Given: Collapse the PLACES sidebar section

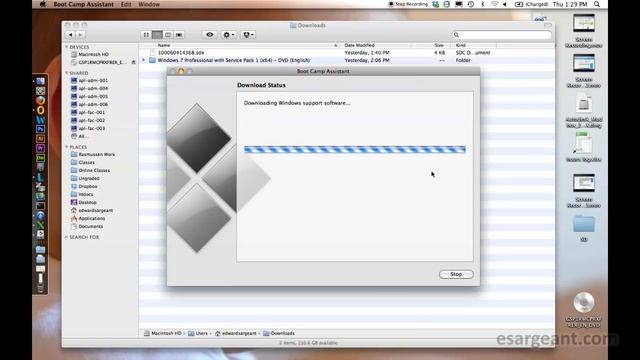Looking at the screenshot, I should tap(67, 147).
